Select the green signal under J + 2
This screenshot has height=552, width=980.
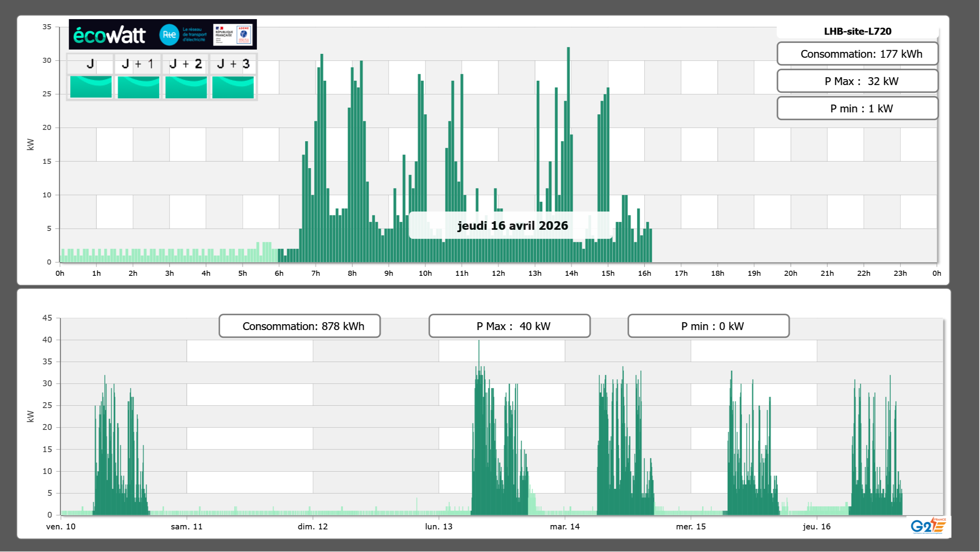tap(186, 87)
